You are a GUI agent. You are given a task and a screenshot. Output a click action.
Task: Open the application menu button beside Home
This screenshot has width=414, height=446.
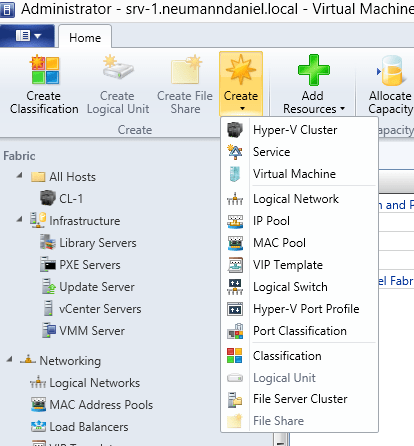pos(27,36)
